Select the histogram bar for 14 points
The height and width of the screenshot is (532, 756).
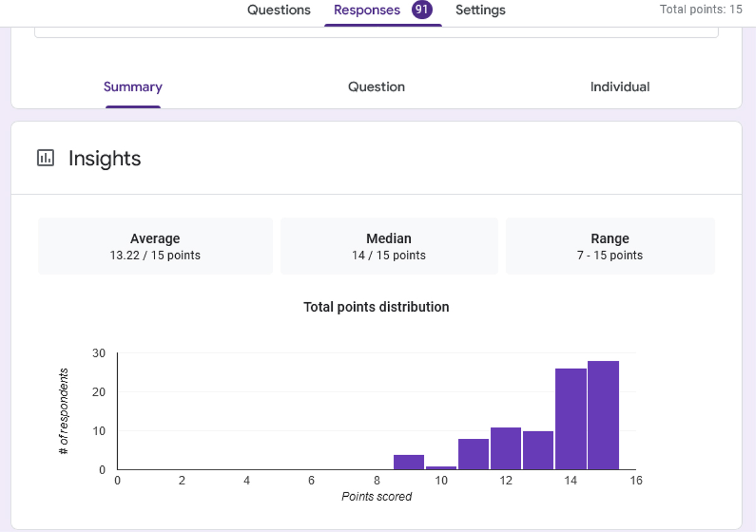[571, 419]
